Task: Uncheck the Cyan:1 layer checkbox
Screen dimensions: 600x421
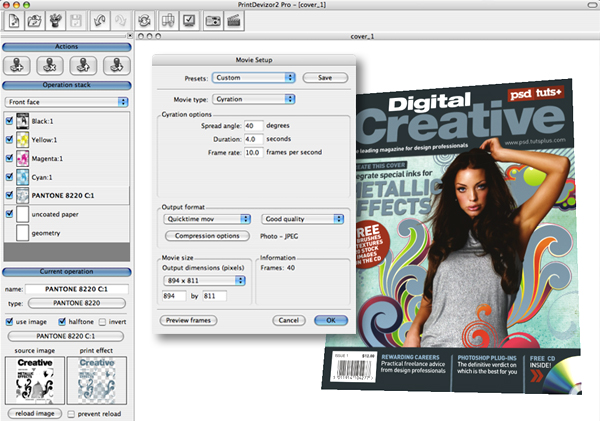Action: tap(10, 177)
